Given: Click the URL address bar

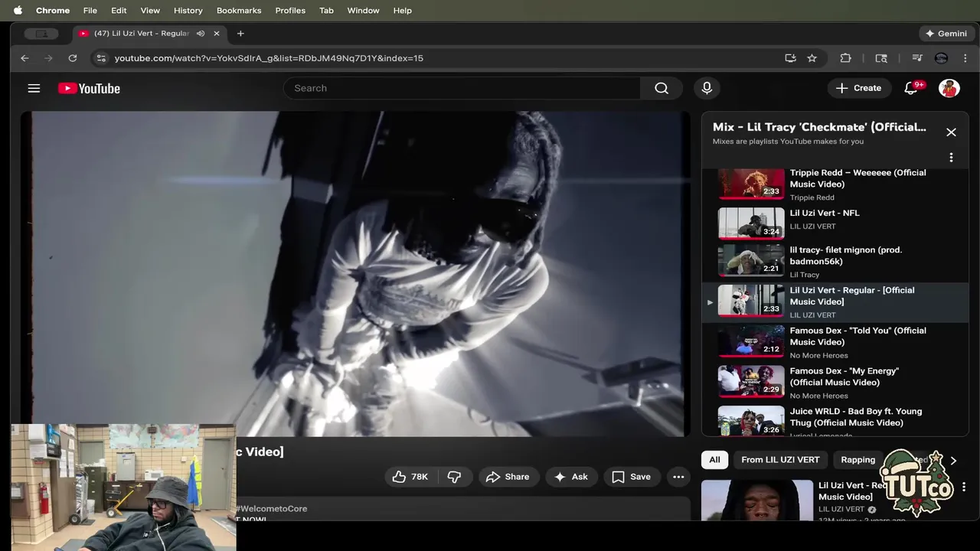Looking at the screenshot, I should pos(444,58).
